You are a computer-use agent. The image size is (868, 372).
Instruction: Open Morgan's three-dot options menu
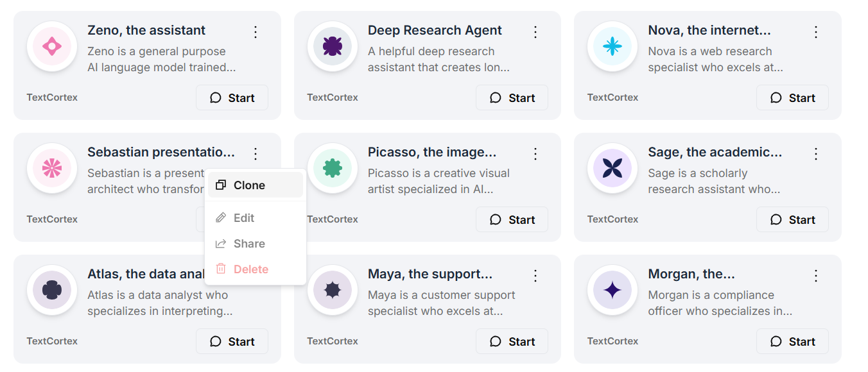click(816, 275)
